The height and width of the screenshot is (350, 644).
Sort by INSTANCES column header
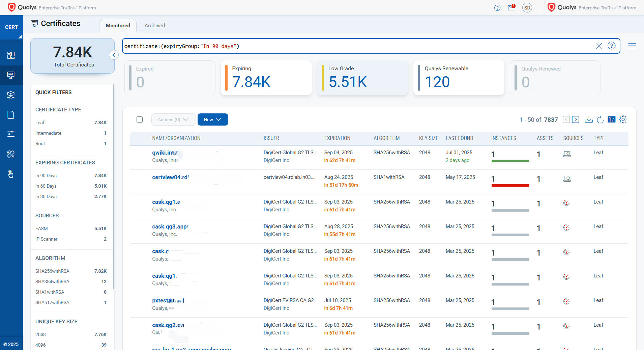click(x=503, y=138)
